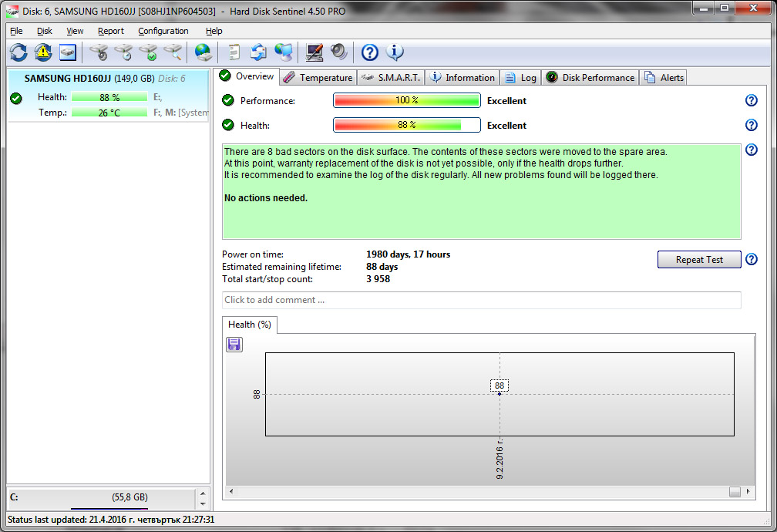Click the disk icon with speaker overlay

99,52
